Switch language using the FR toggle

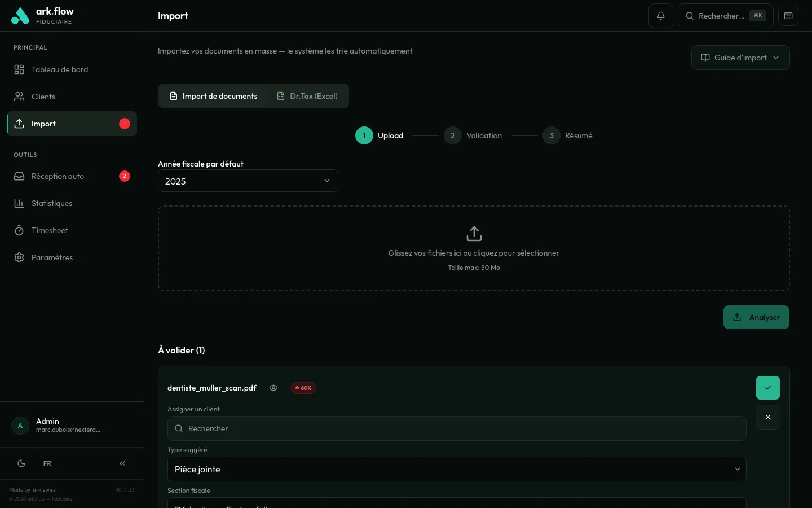47,463
